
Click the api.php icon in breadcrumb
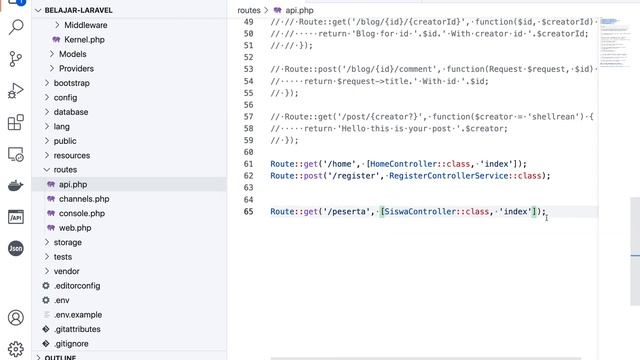pyautogui.click(x=278, y=10)
